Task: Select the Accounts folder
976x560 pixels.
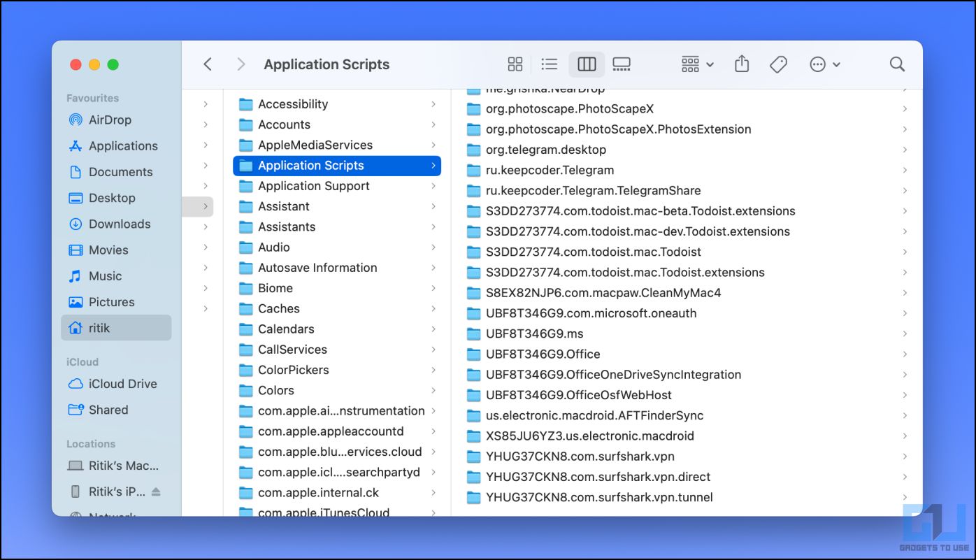Action: pos(338,124)
